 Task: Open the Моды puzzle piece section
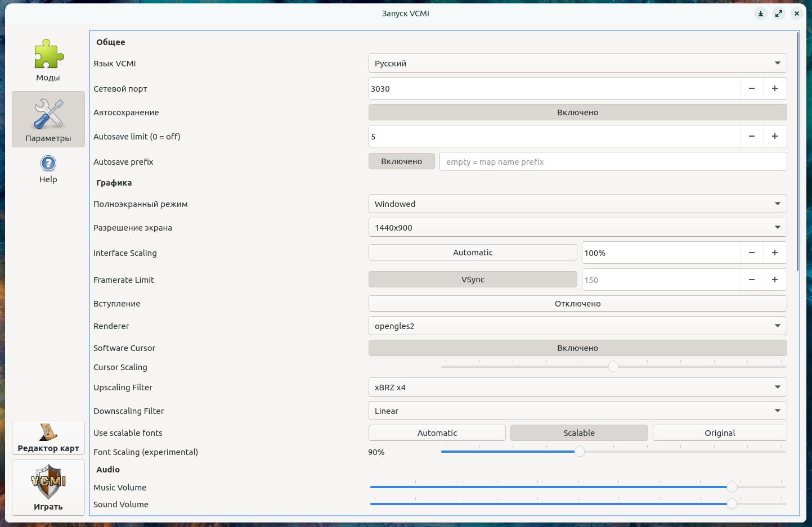coord(48,60)
